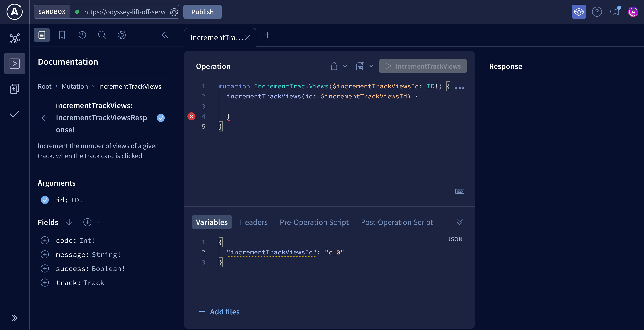Open the Operation Collections bookmark icon
This screenshot has height=330, width=644.
pyautogui.click(x=62, y=35)
